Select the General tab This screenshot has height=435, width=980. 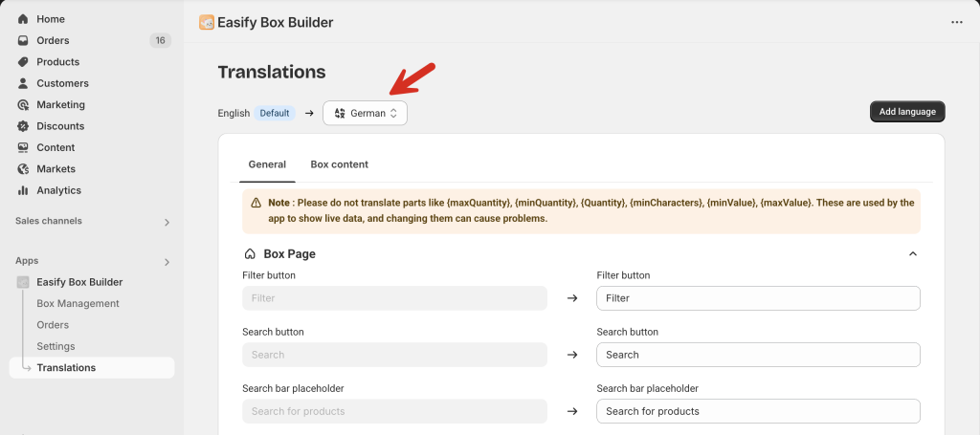pos(268,164)
